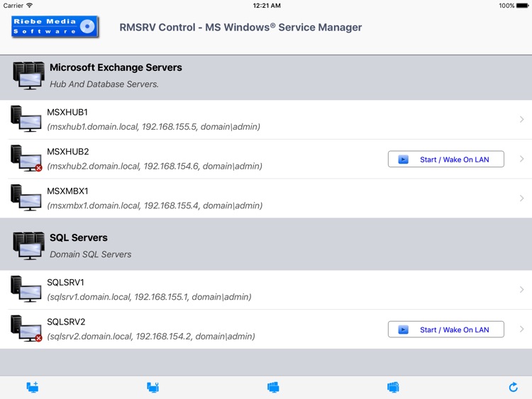Tap the SQL Servers group icon

coord(29,246)
